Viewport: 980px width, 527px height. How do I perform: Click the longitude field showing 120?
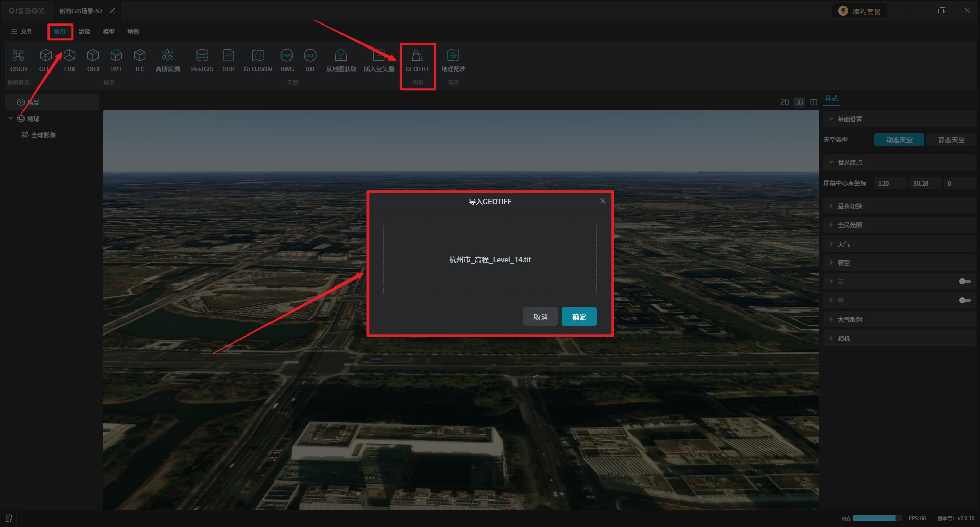890,183
